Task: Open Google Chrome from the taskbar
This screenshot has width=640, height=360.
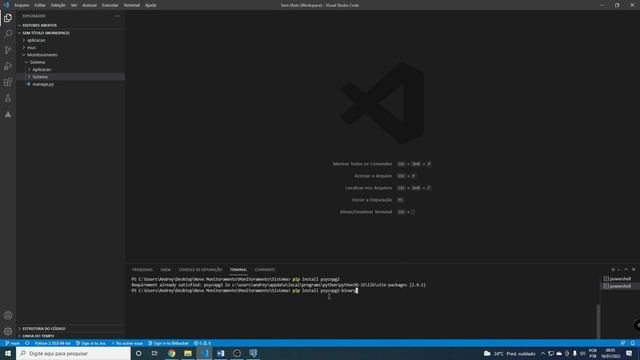Action: pyautogui.click(x=171, y=353)
